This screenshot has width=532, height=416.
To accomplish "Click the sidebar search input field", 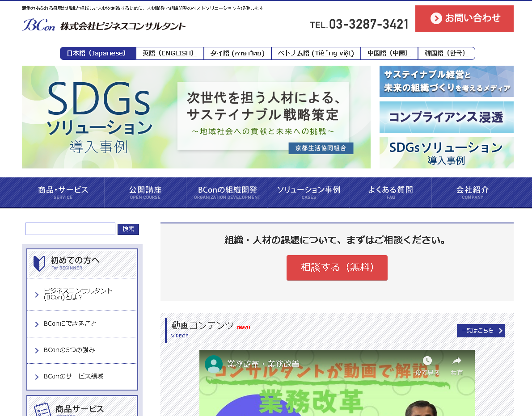I will tap(70, 229).
